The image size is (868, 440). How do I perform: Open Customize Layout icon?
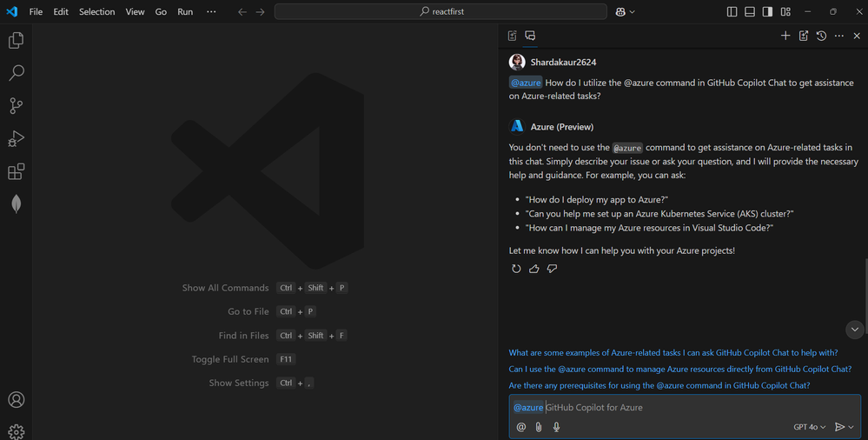785,11
